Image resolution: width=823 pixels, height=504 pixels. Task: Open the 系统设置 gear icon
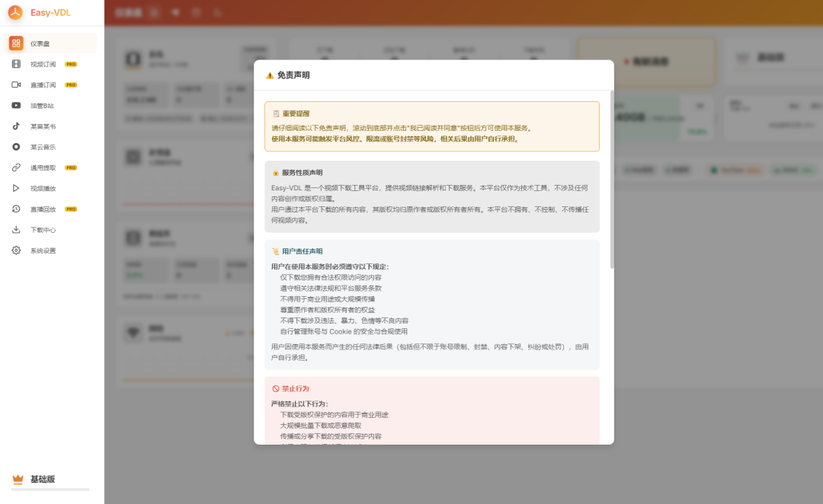(15, 250)
